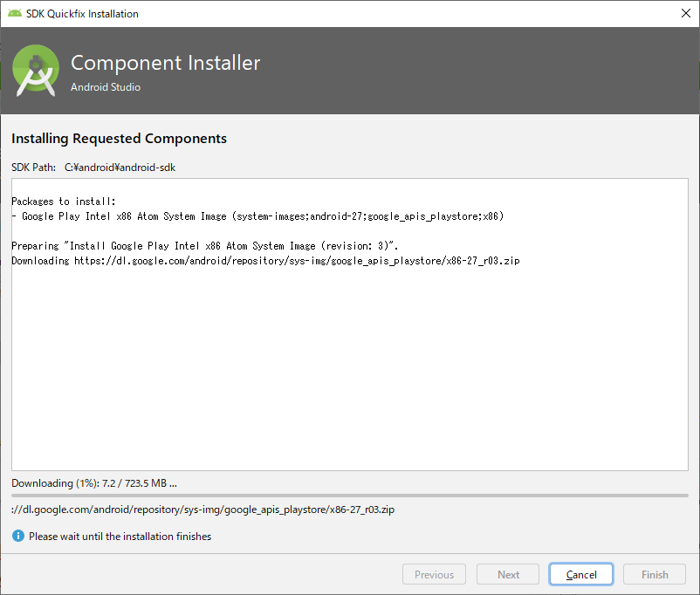
Task: Click the 'Please wait until installation finishes' message
Action: pos(120,537)
